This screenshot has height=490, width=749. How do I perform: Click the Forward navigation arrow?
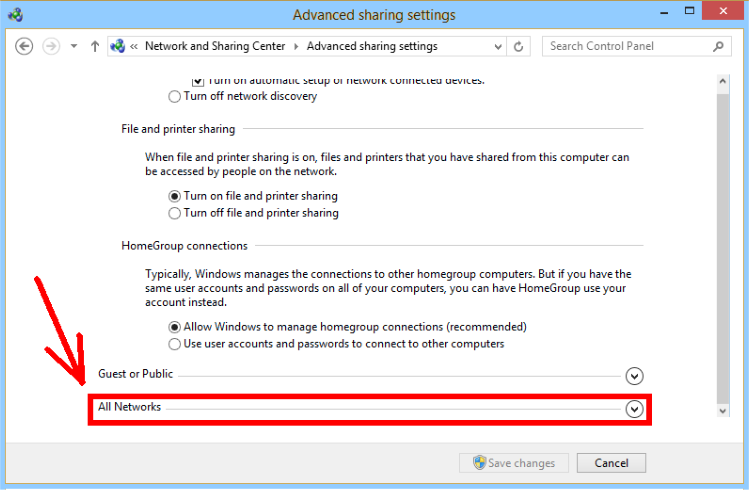(51, 46)
